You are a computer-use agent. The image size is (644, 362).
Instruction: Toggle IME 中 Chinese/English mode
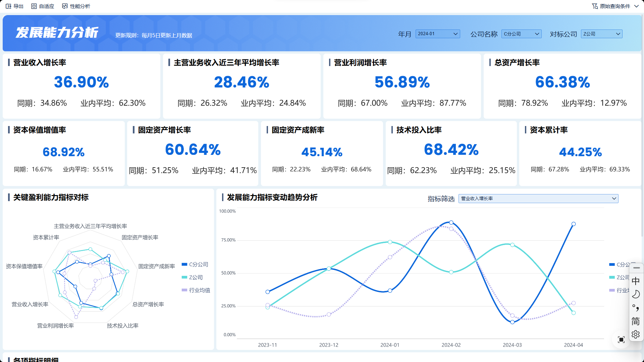636,281
